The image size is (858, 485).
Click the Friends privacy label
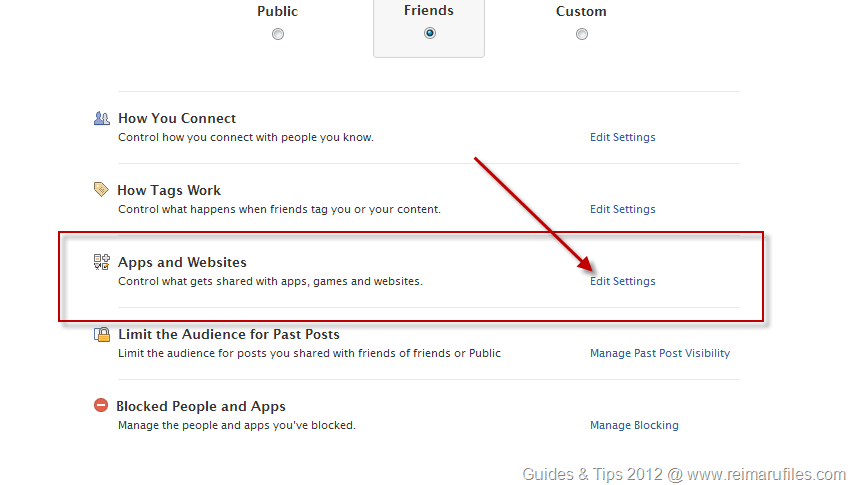429,11
